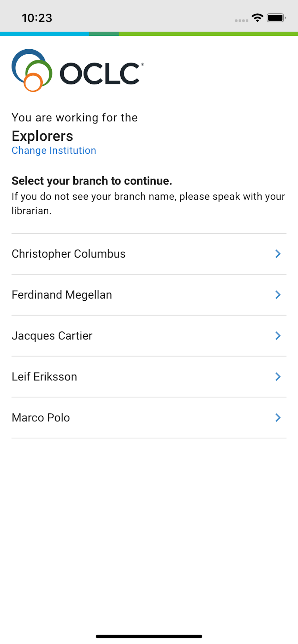298x644 pixels.
Task: Click the chevron next to Ferdinand Megellan
Action: (278, 295)
